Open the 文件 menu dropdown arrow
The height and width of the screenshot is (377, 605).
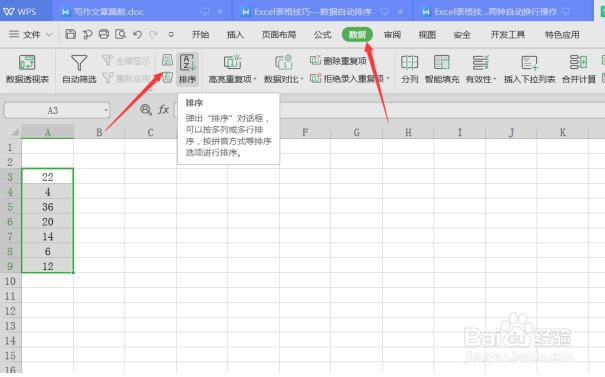(49, 35)
